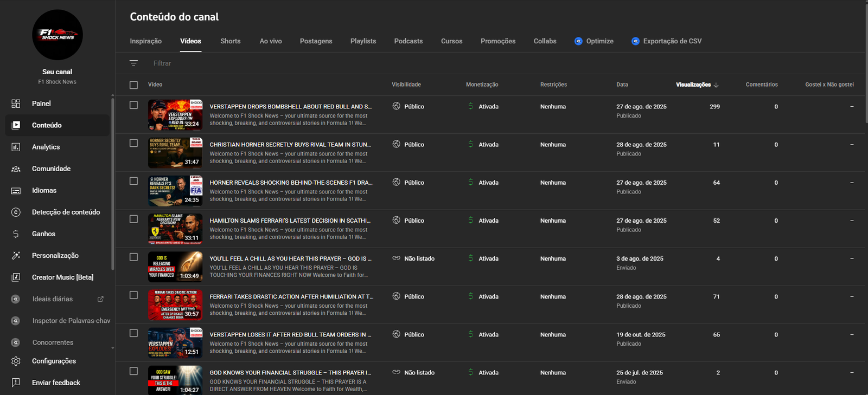
Task: Open Ganhos dollar icon in sidebar
Action: coord(16,234)
